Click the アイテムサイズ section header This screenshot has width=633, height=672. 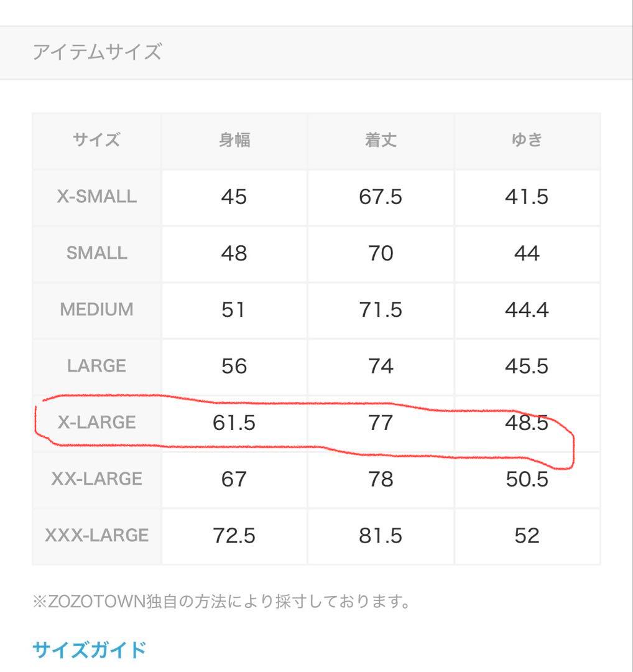point(97,52)
